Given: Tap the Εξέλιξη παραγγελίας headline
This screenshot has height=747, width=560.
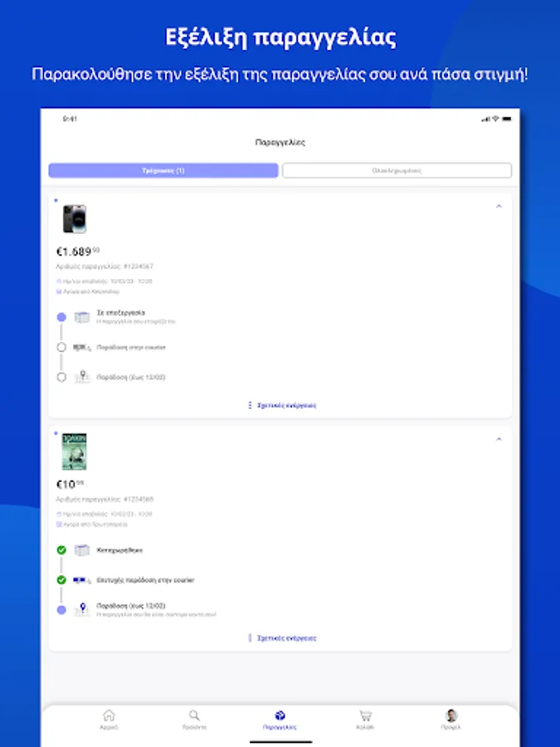Looking at the screenshot, I should click(x=280, y=37).
